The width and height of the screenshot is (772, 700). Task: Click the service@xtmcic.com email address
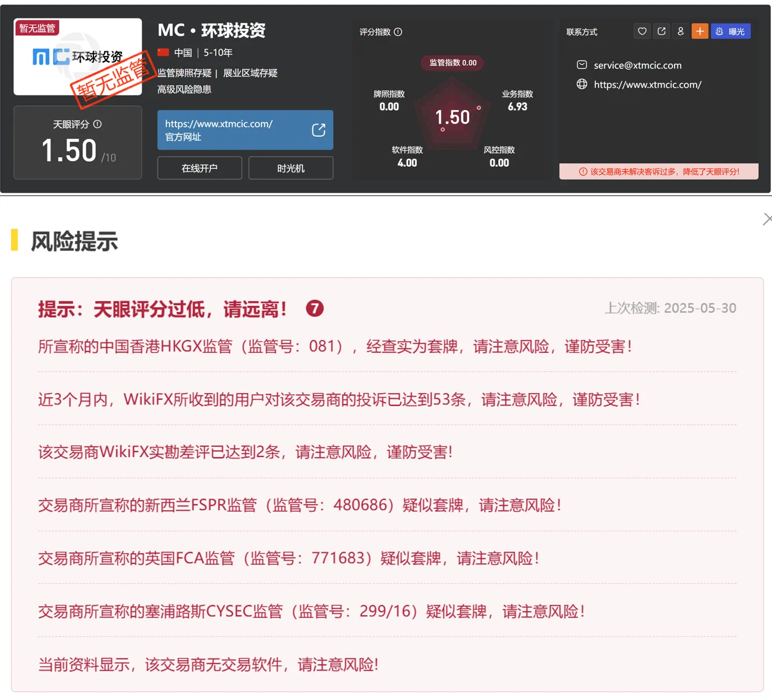(637, 65)
